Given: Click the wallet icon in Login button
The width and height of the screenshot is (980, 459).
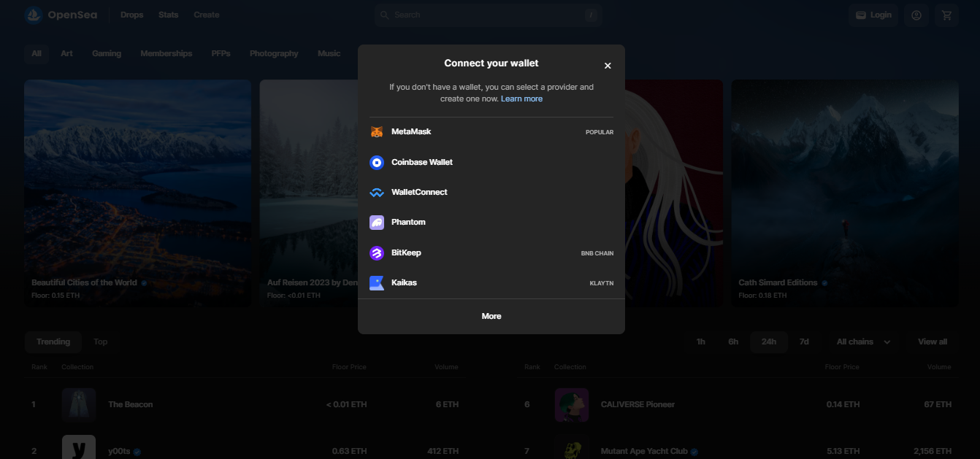Looking at the screenshot, I should point(861,15).
